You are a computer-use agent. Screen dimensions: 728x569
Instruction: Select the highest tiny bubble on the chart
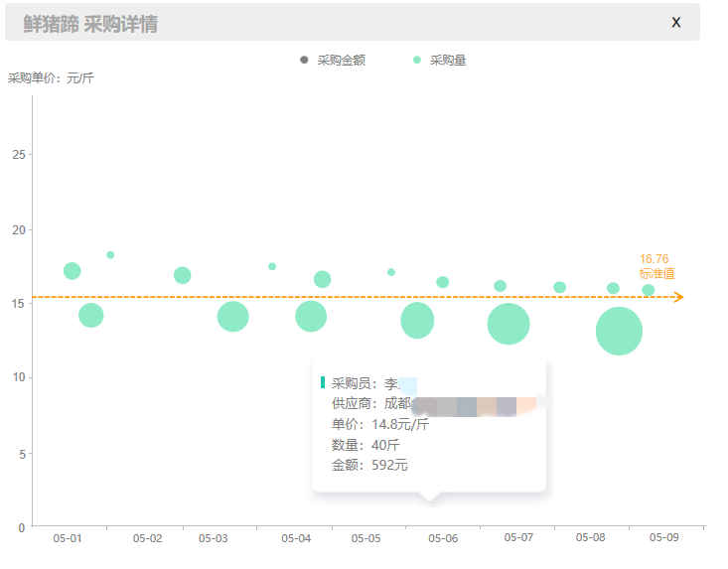[110, 255]
